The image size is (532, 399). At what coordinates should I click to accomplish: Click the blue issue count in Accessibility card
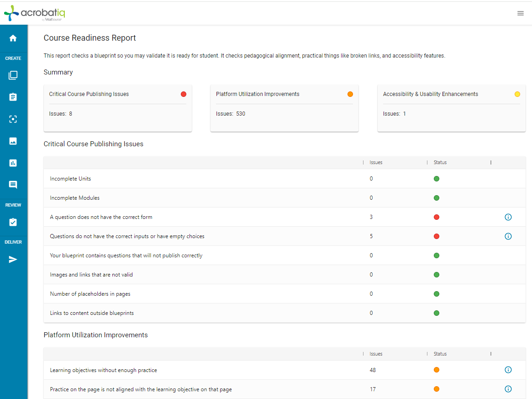(404, 113)
